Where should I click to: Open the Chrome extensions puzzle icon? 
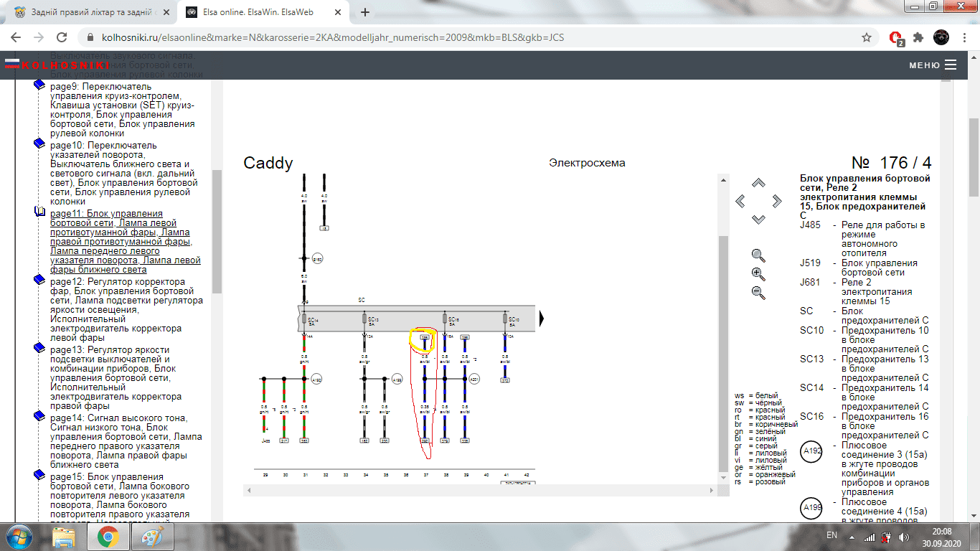coord(918,37)
